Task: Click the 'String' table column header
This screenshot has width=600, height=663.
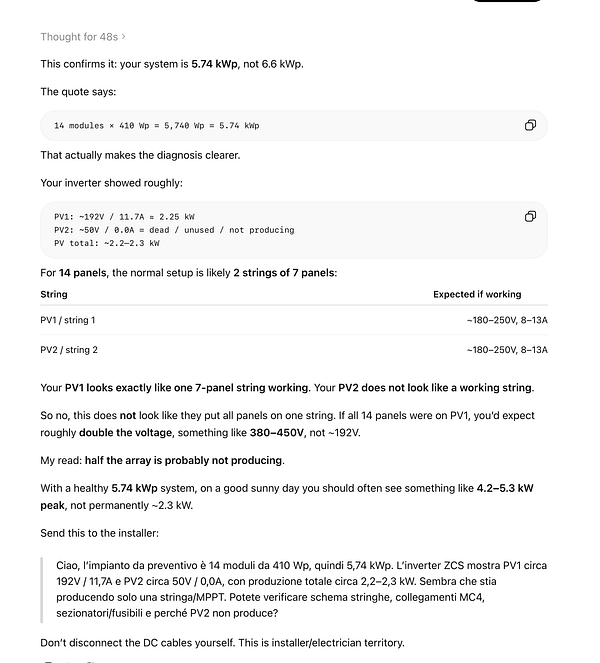Action: point(54,294)
